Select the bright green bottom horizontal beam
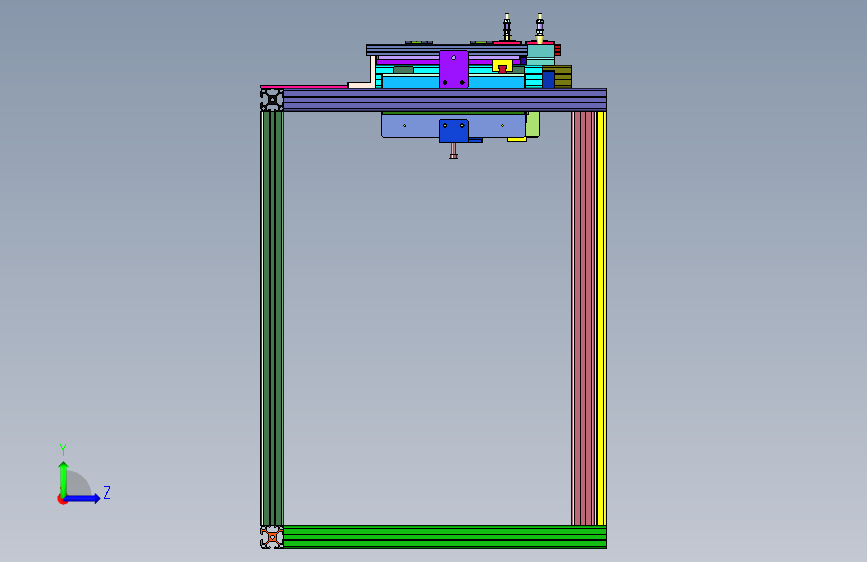 [x=445, y=537]
